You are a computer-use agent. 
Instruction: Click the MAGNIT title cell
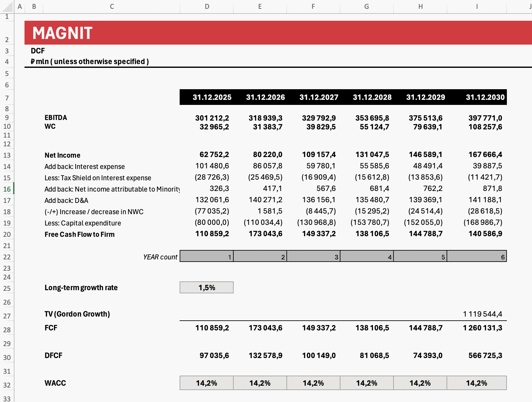coord(62,33)
